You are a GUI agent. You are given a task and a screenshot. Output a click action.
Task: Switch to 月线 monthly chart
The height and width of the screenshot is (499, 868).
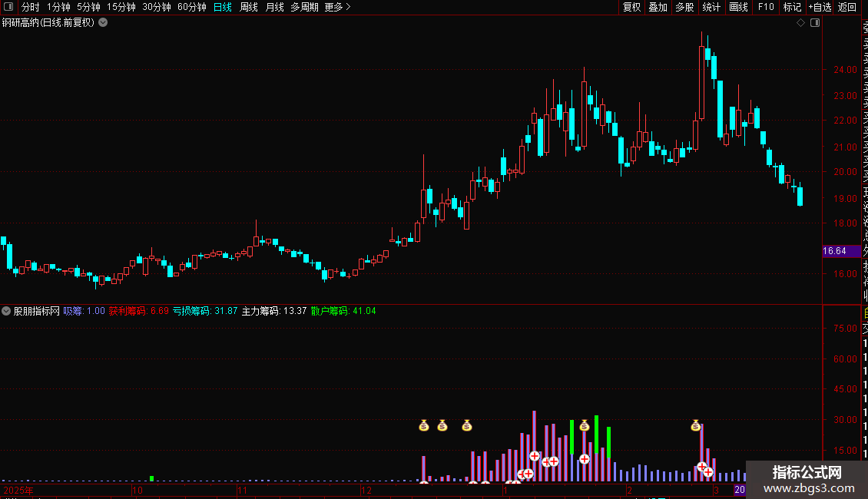[274, 7]
